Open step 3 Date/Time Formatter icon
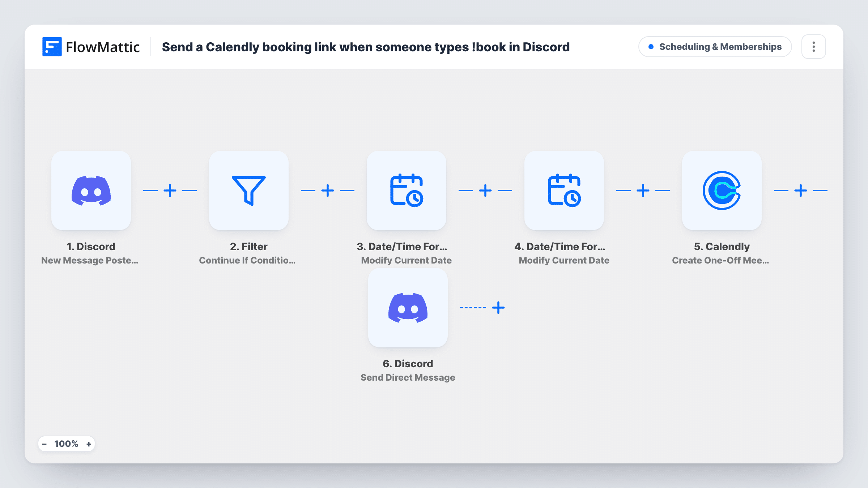The width and height of the screenshot is (868, 488). tap(407, 191)
